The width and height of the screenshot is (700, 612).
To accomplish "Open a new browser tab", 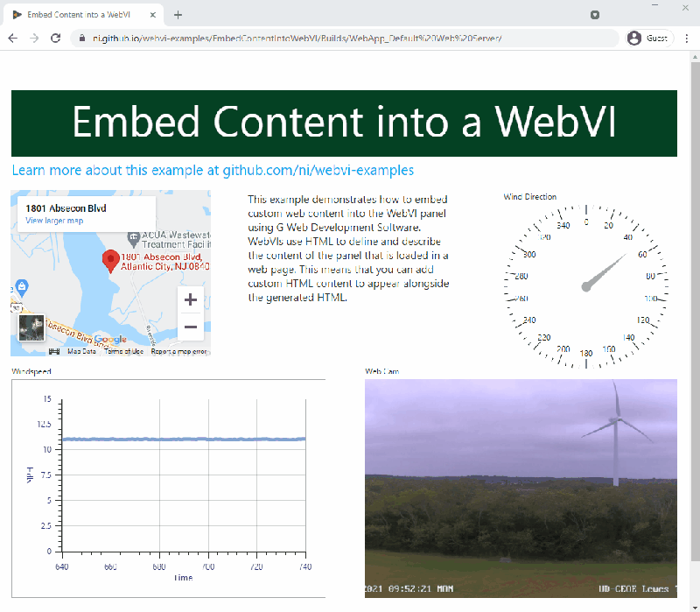I will point(178,14).
